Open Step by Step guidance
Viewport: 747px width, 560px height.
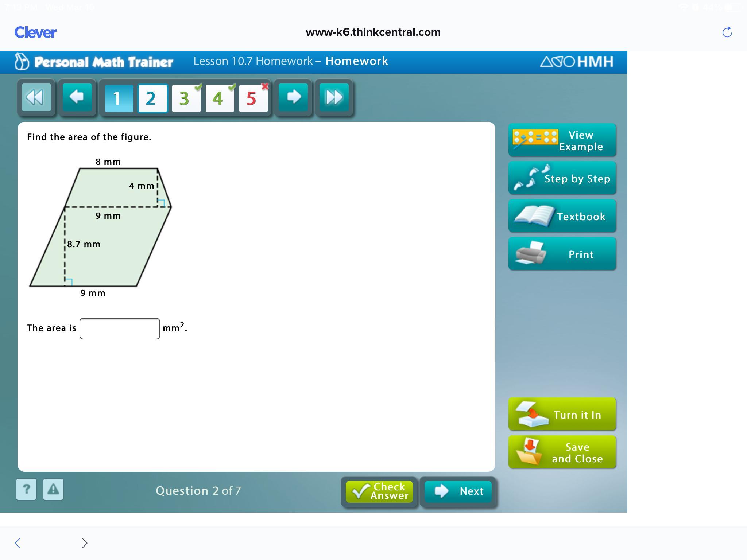coord(562,178)
